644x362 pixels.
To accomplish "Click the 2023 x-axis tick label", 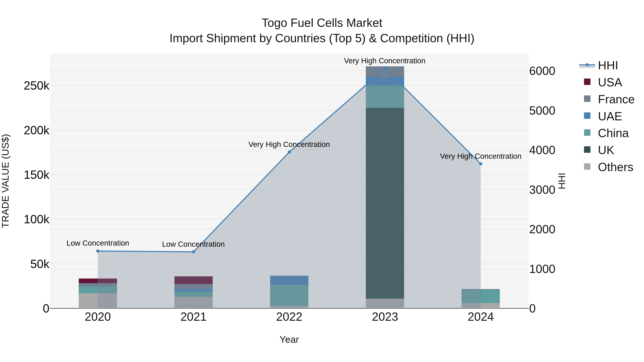I will tap(385, 317).
